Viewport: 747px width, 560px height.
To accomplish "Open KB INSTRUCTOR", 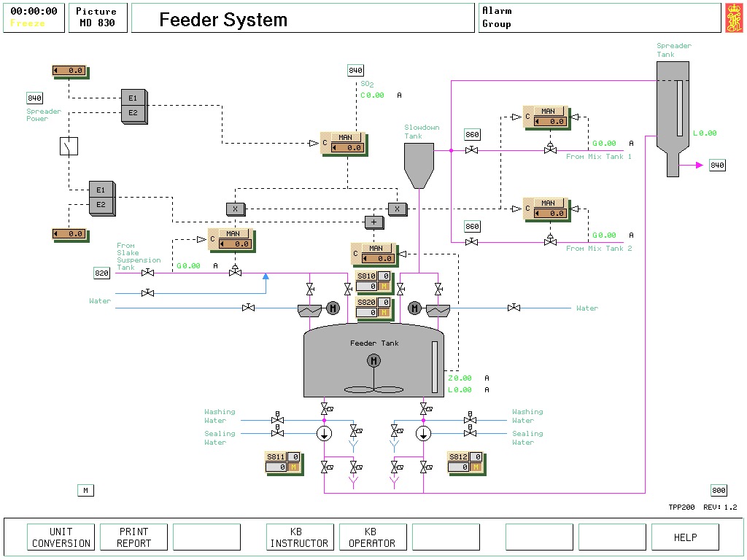I will pos(300,537).
